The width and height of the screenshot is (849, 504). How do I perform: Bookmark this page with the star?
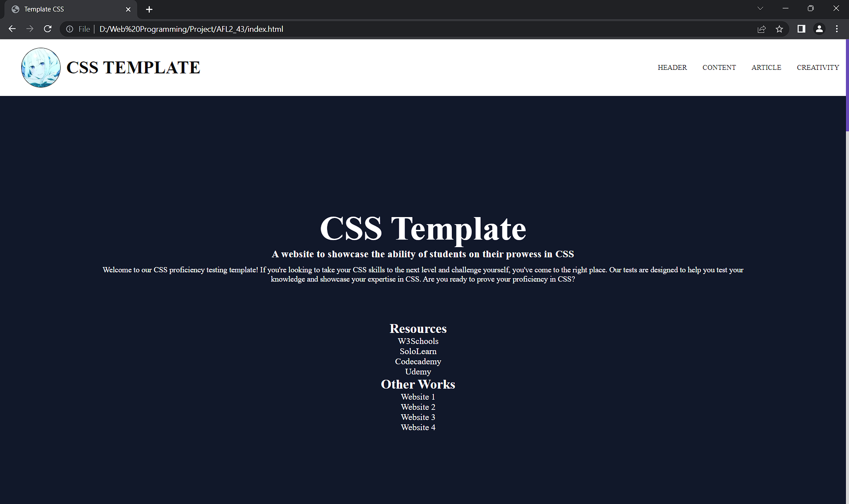779,29
